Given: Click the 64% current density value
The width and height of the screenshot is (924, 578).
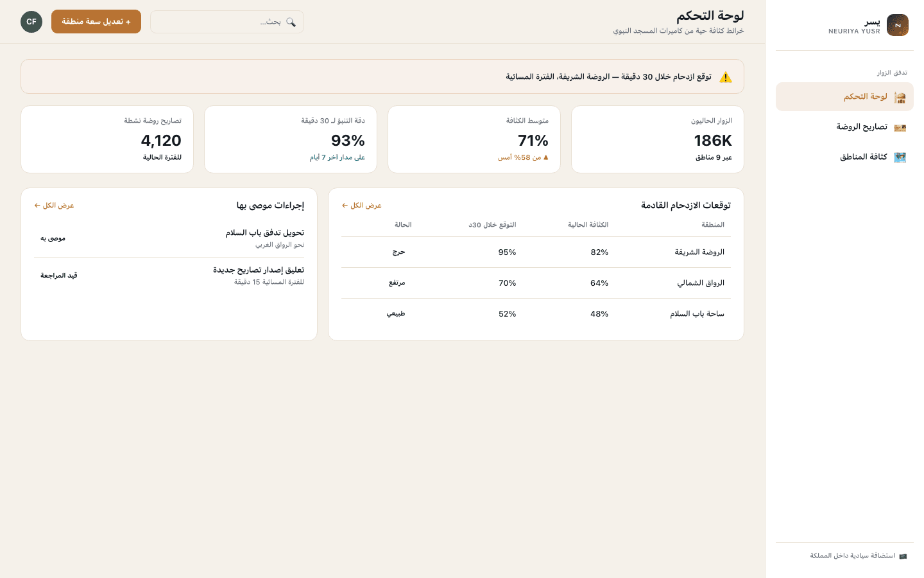Looking at the screenshot, I should 599,283.
